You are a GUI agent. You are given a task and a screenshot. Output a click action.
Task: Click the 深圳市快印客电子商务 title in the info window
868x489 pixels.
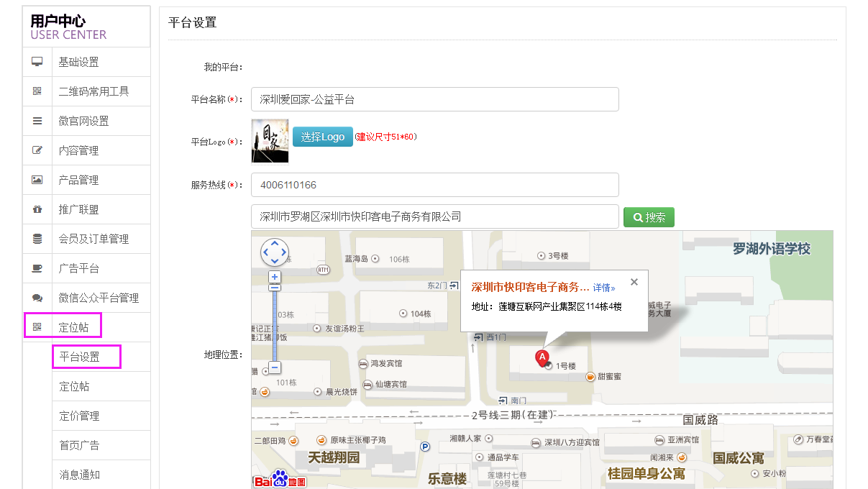pyautogui.click(x=530, y=287)
